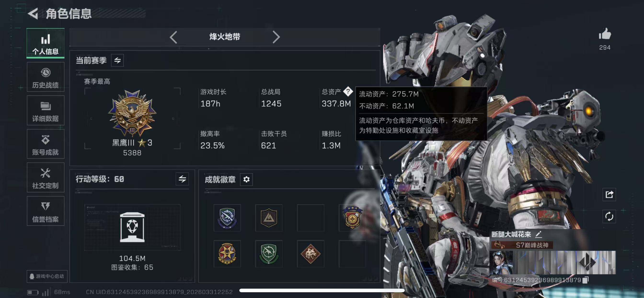The height and width of the screenshot is (298, 644).
Task: Toggle the 行动等级 swap button
Action: click(x=182, y=179)
